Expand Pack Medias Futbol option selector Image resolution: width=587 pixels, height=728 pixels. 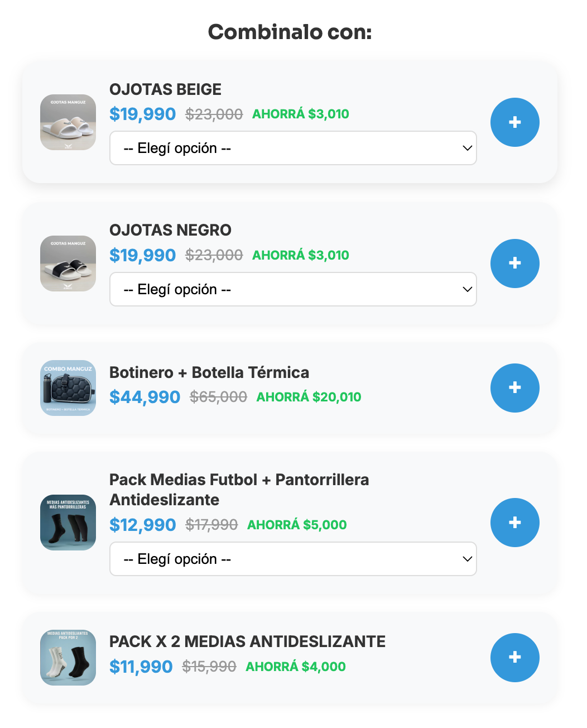[x=293, y=559]
